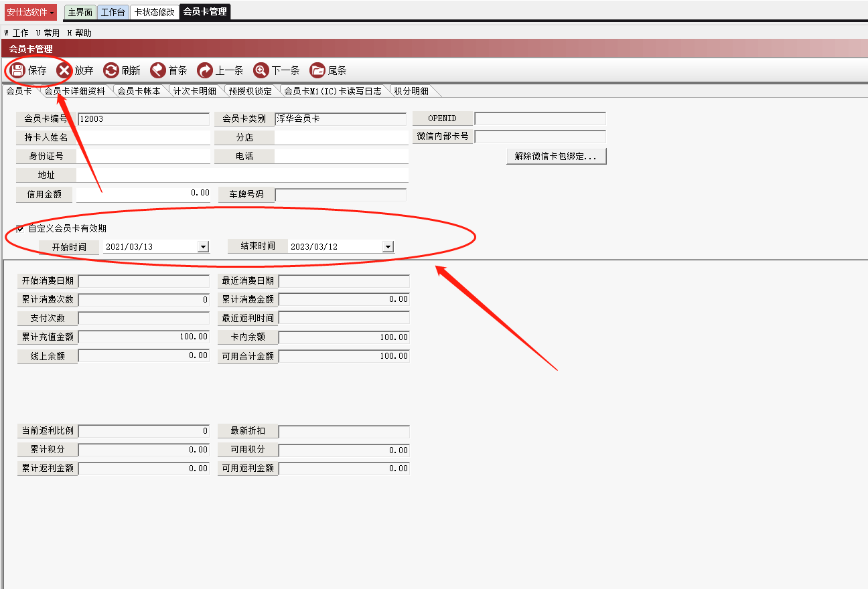Image resolution: width=868 pixels, height=589 pixels.
Task: Open the 会员卡帐本 tab
Action: (139, 91)
